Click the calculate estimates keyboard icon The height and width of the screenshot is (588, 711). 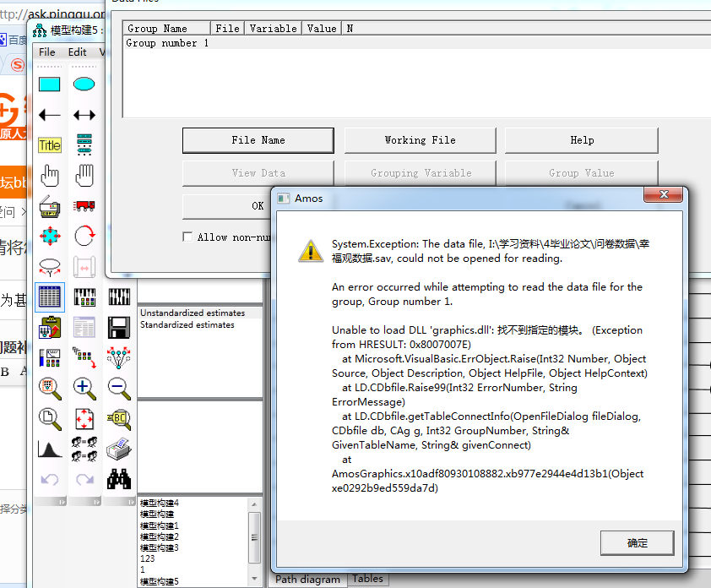tap(119, 297)
